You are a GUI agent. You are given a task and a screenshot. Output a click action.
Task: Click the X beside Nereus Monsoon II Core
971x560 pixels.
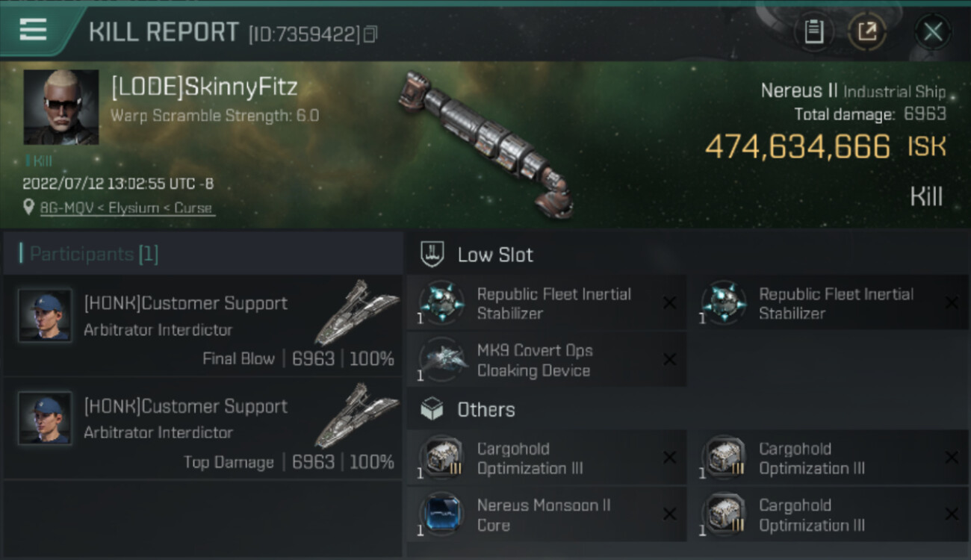[x=669, y=514]
